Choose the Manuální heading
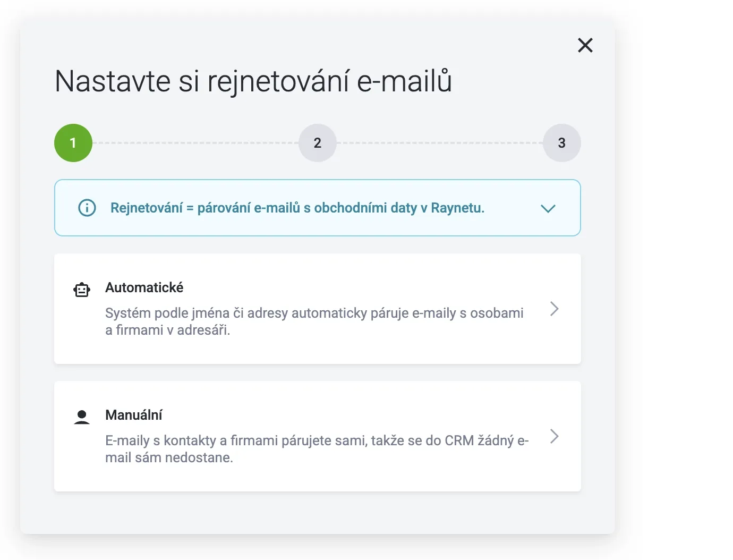Screen dimensions: 733x560 (x=133, y=415)
